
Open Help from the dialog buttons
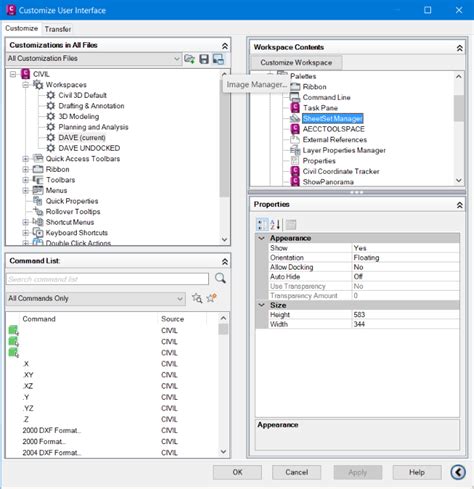pyautogui.click(x=417, y=472)
